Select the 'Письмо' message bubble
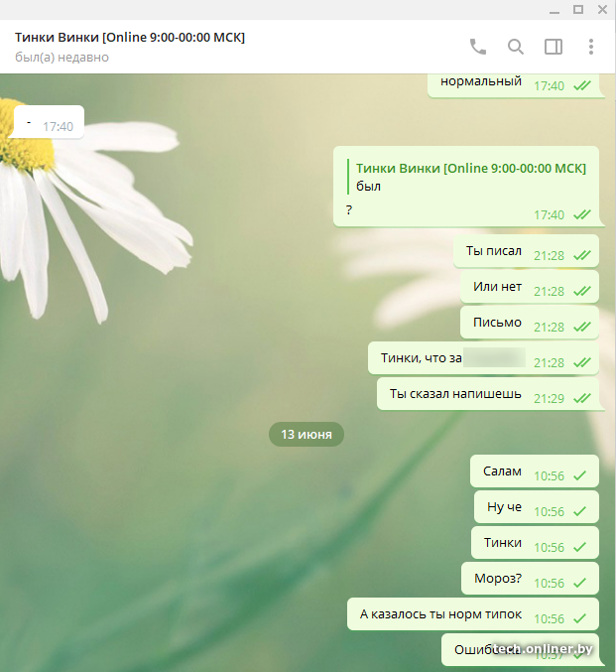The width and height of the screenshot is (616, 672). tap(496, 324)
